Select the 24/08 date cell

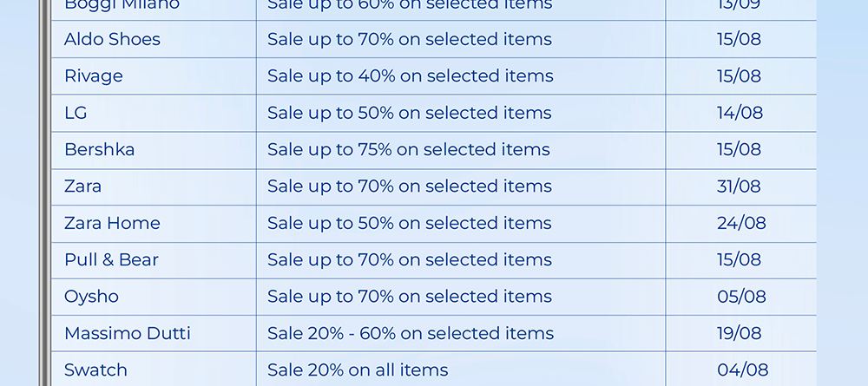(x=741, y=223)
